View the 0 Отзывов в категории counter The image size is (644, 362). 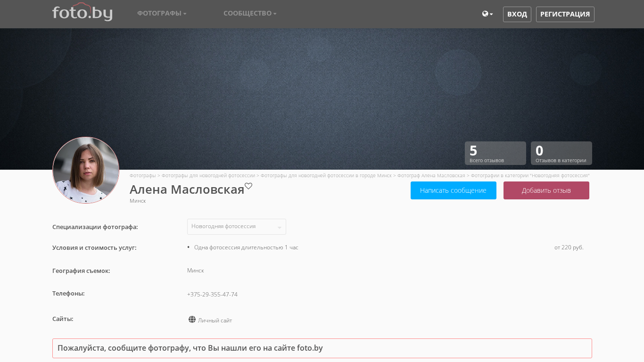pyautogui.click(x=561, y=153)
